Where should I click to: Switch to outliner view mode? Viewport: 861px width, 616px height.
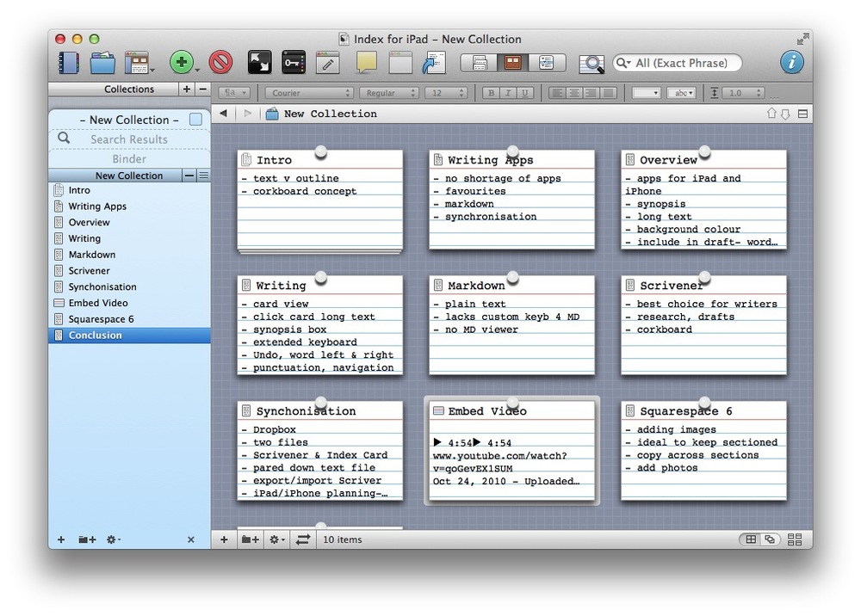(547, 63)
